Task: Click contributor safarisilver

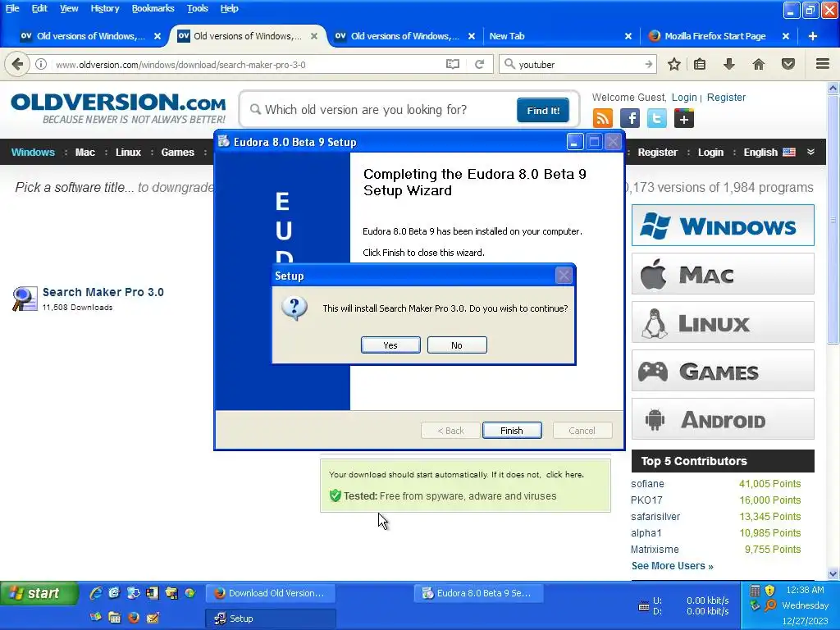Action: pos(655,517)
